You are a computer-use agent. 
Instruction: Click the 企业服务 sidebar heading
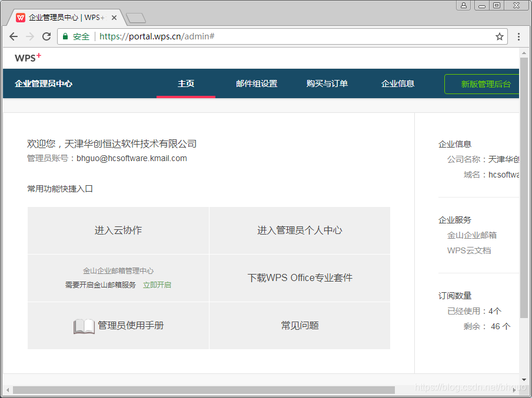pos(455,220)
